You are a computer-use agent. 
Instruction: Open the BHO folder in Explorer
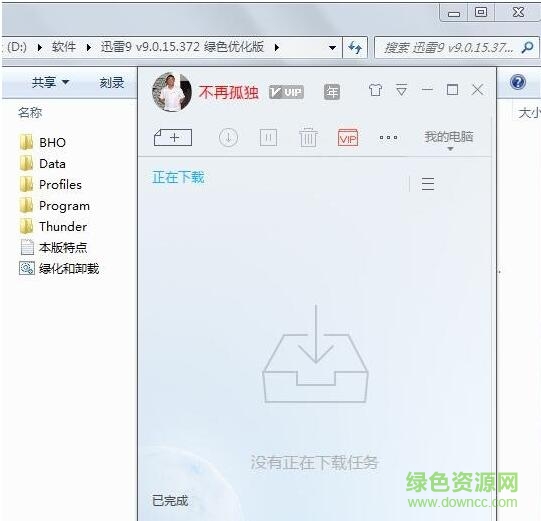43,142
